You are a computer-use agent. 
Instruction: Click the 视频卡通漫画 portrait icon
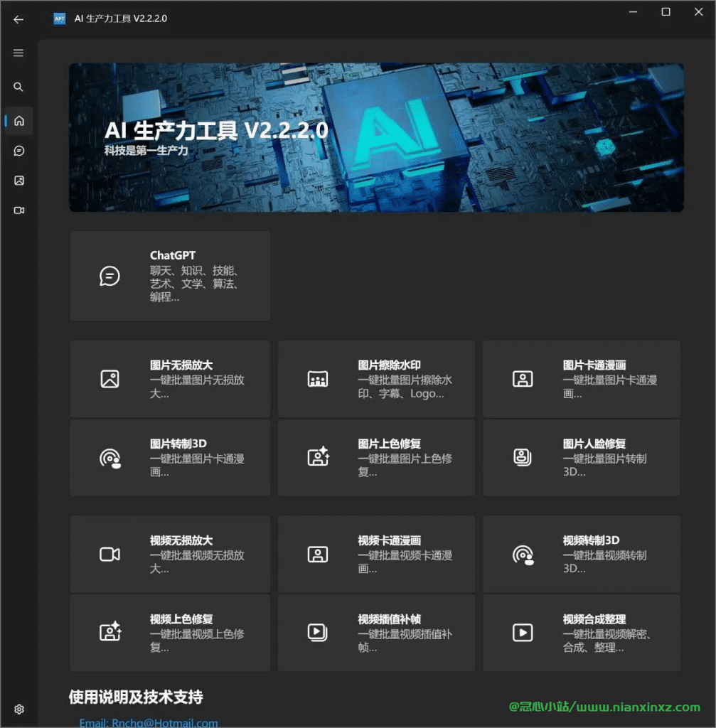click(x=318, y=555)
